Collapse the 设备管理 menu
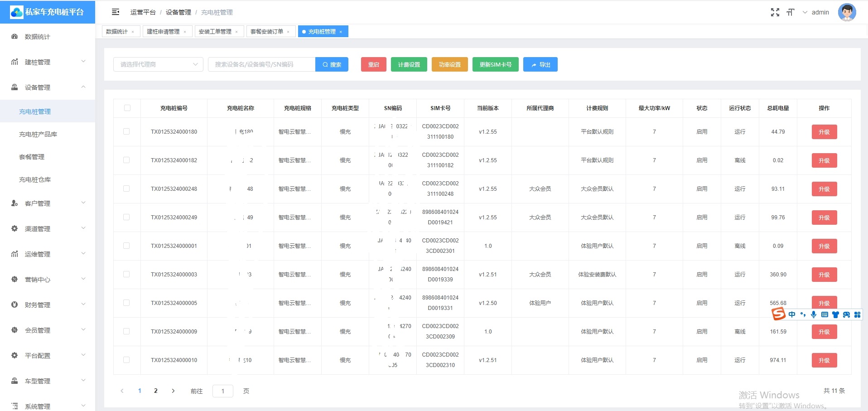Screen dimensions: 868x411 pyautogui.click(x=83, y=87)
